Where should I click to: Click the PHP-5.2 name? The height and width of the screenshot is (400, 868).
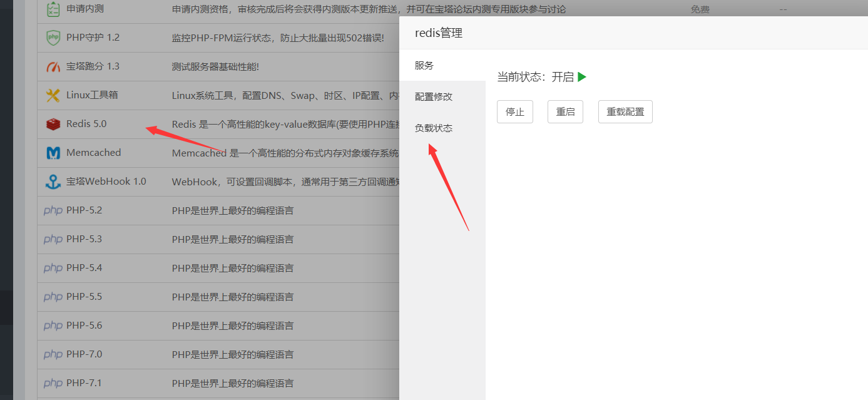[84, 210]
